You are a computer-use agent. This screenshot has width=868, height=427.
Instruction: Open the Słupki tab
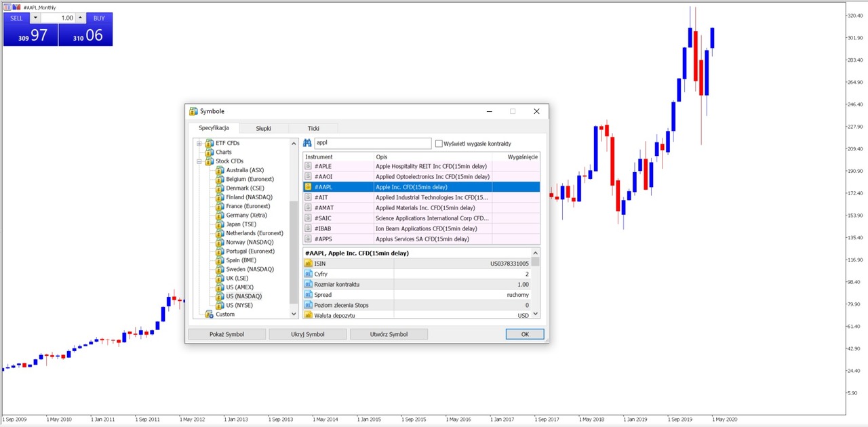pyautogui.click(x=264, y=128)
